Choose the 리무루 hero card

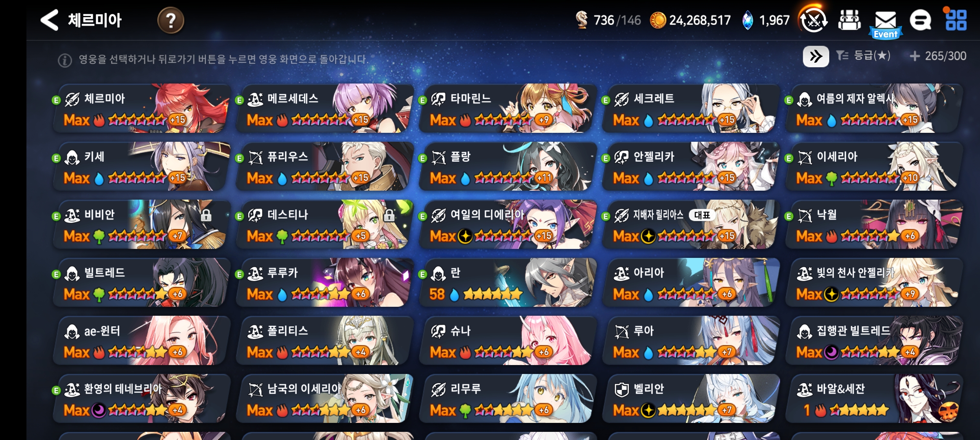[x=507, y=398]
